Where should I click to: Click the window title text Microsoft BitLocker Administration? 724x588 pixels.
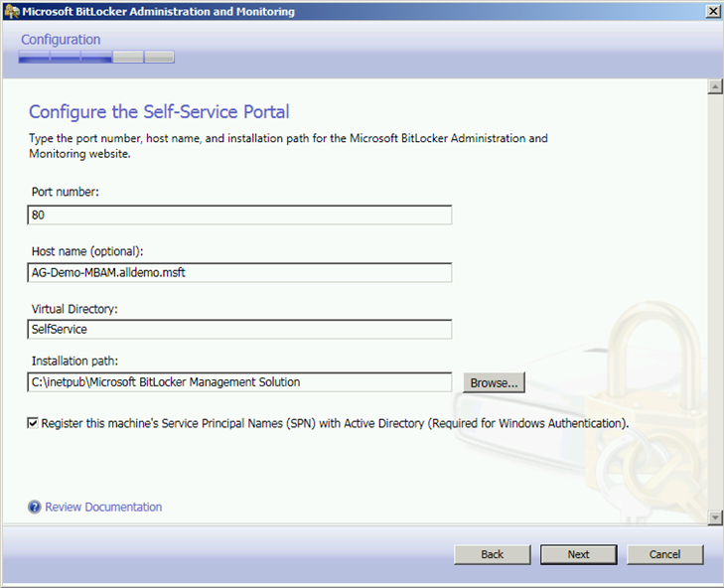click(x=158, y=12)
